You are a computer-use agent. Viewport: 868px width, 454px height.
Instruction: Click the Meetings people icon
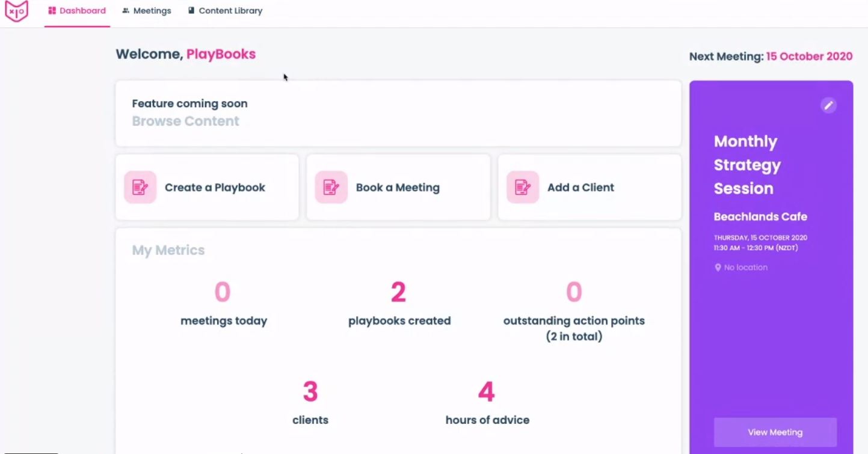click(x=126, y=11)
